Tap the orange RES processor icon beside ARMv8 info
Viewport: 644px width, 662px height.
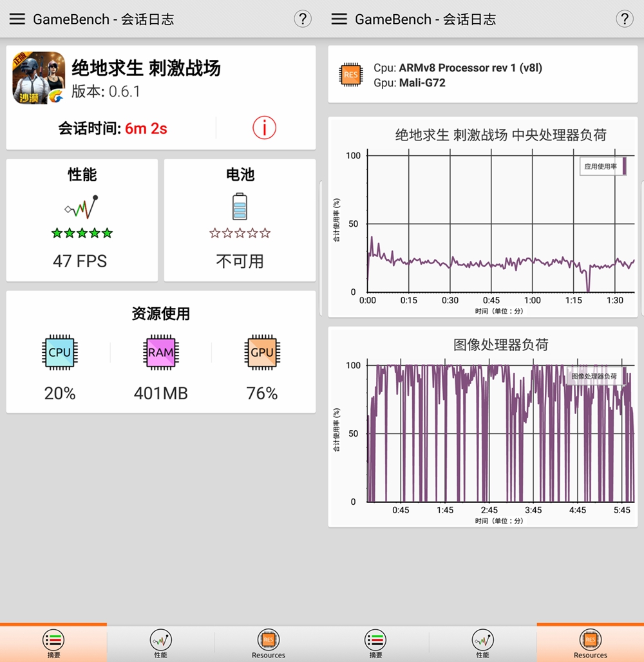click(351, 73)
